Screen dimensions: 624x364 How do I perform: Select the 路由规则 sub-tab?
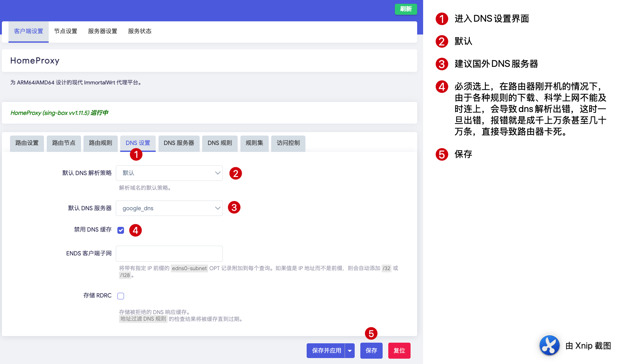[100, 143]
